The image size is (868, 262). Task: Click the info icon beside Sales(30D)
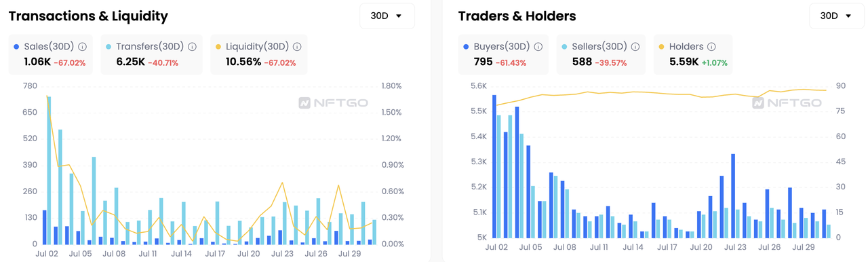tap(83, 47)
